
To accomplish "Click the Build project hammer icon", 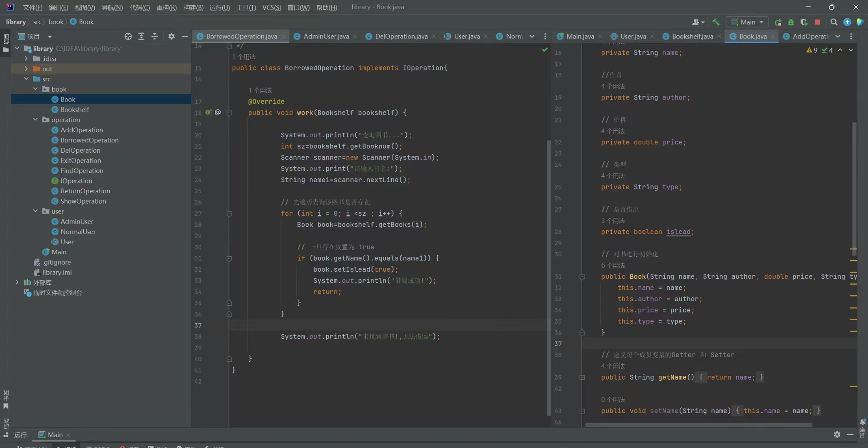I will pyautogui.click(x=715, y=22).
